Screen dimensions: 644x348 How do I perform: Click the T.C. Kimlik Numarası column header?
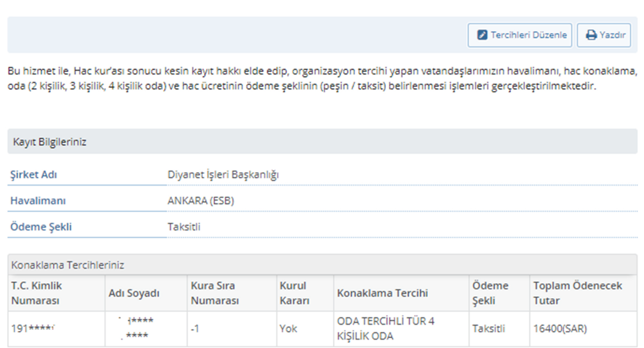[37, 293]
